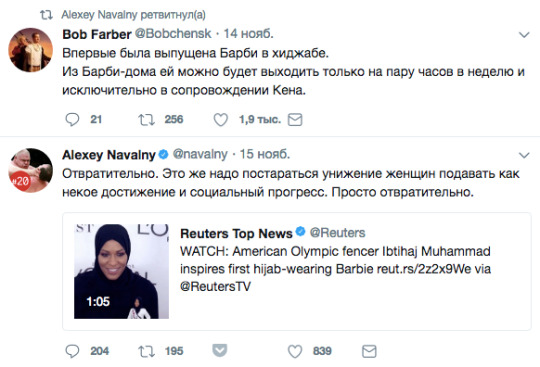Send Bob Farber's tweet via direct message
This screenshot has width=540, height=367.
coord(295,120)
